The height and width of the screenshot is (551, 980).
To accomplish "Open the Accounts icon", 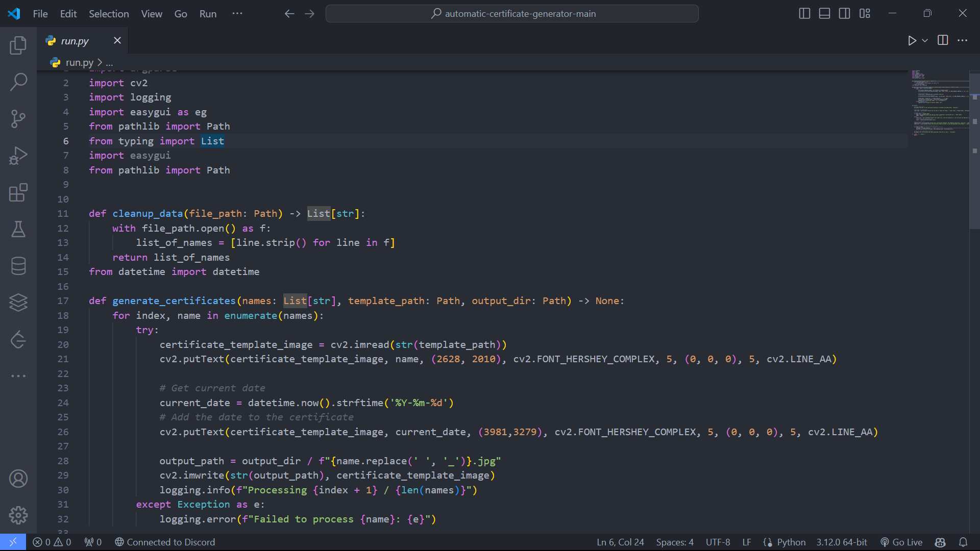I will click(x=18, y=479).
